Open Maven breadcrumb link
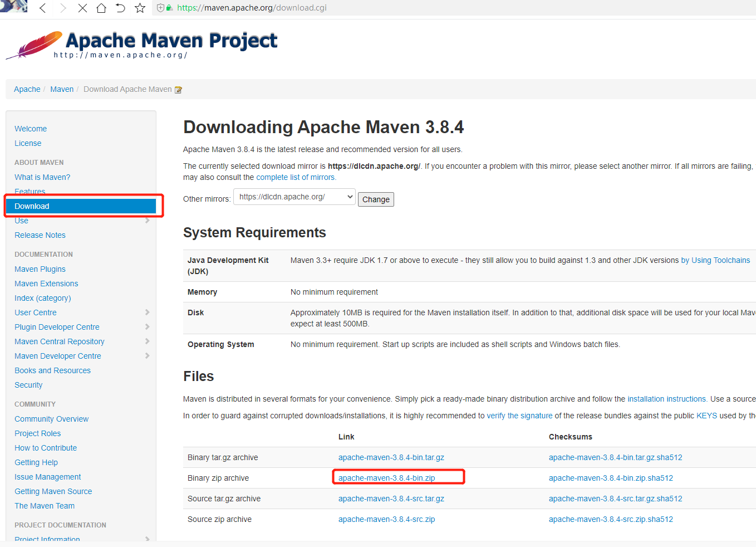The width and height of the screenshot is (756, 547). [62, 89]
